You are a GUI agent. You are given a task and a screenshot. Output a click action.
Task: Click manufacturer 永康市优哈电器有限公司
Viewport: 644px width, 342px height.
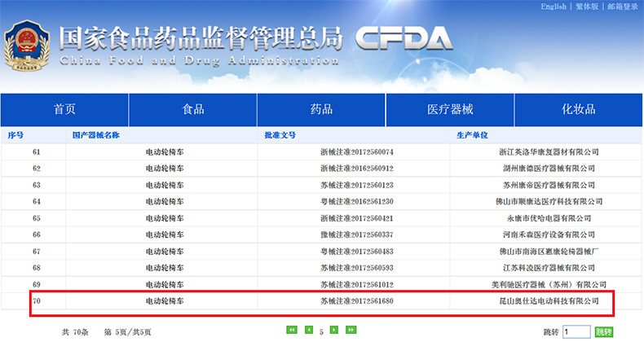click(549, 218)
